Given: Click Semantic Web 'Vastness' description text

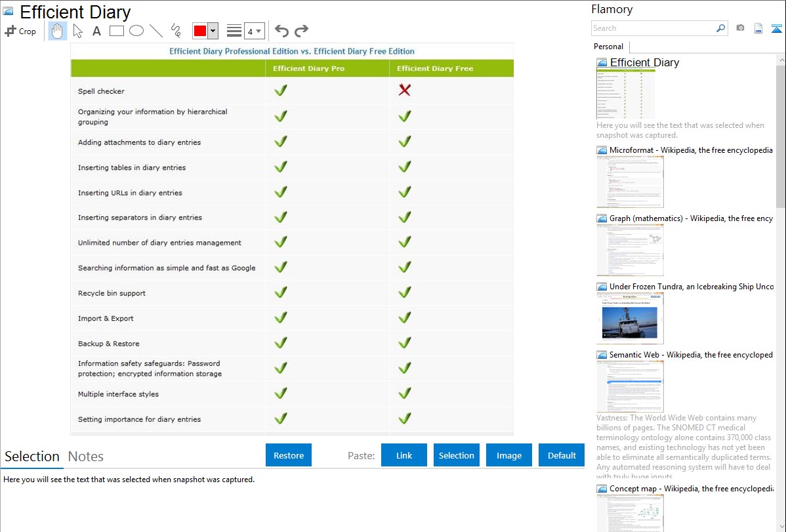Looking at the screenshot, I should [x=684, y=446].
